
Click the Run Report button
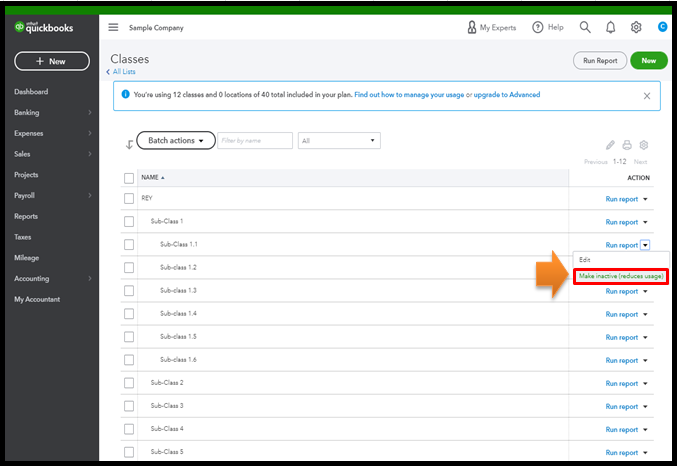600,61
